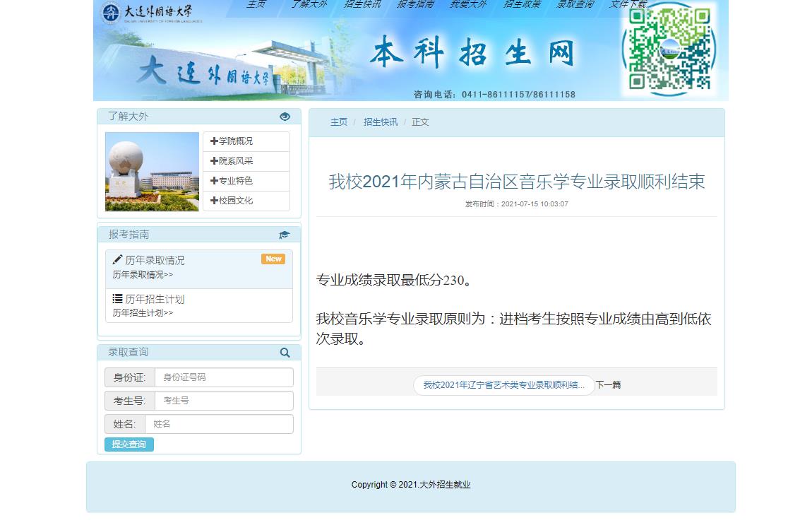Screen dimensions: 812x530
Task: Click the eye icon in 了解大外 panel header
Action: point(285,117)
